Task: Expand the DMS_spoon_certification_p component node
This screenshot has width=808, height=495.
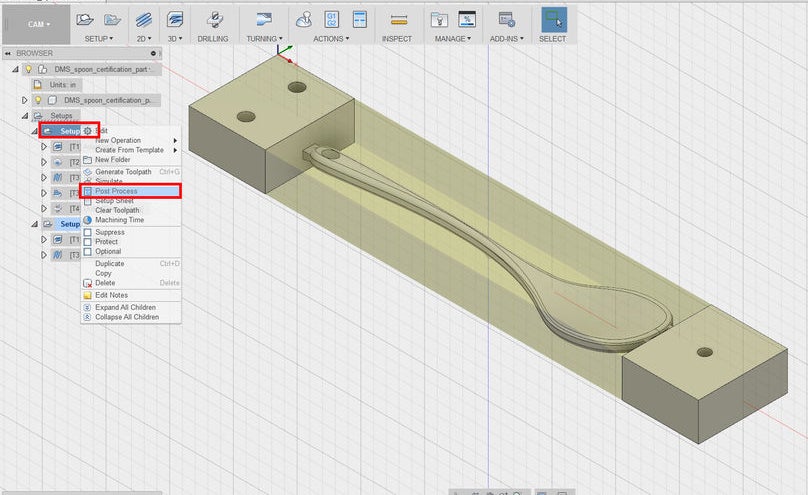Action: point(24,100)
